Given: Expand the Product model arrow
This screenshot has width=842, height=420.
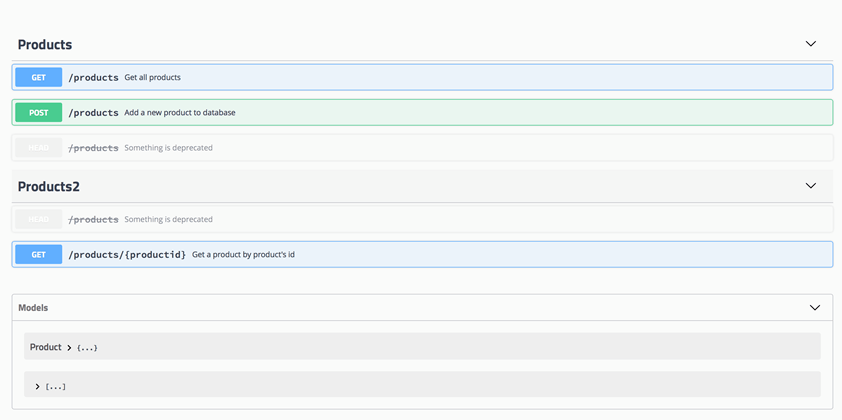Looking at the screenshot, I should click(x=69, y=347).
